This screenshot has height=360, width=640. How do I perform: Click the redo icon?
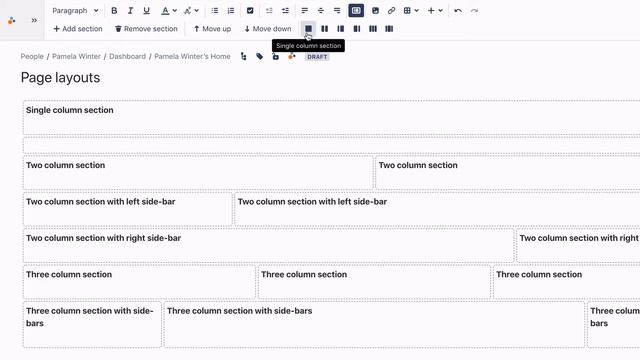(x=474, y=11)
